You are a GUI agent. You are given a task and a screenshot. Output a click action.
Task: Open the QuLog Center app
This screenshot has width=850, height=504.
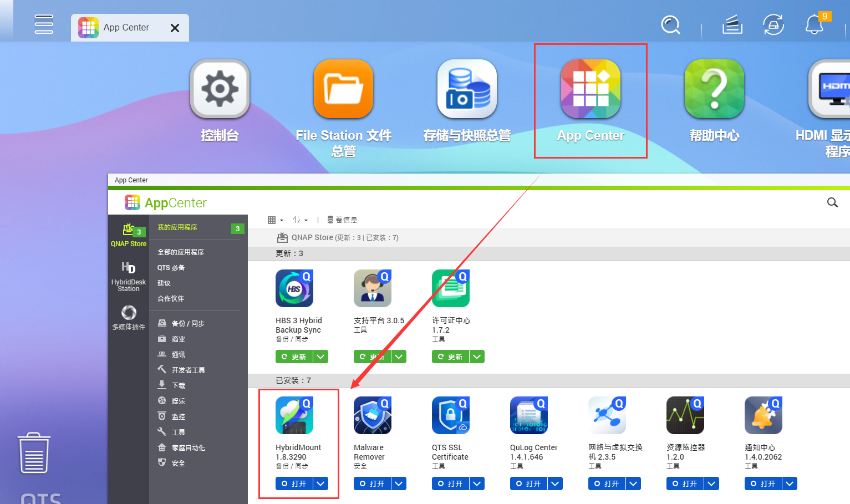pos(529,483)
